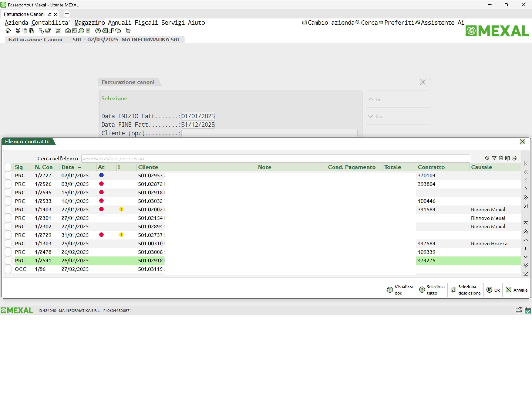This screenshot has width=532, height=403.
Task: Click the Visualizza doc button
Action: point(400,290)
